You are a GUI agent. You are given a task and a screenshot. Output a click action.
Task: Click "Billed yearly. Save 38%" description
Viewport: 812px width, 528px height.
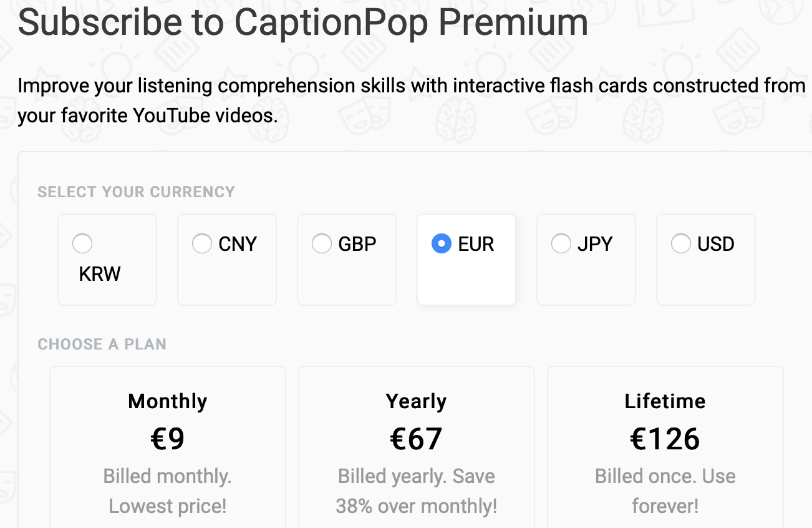416,491
